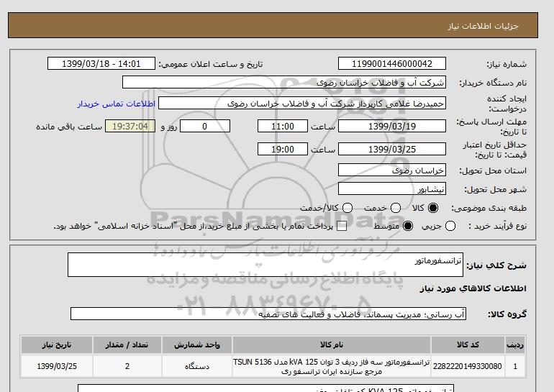Image resolution: width=554 pixels, height=392 pixels.
Task: Click the general description box ترانسفورماتور
Action: 265,265
